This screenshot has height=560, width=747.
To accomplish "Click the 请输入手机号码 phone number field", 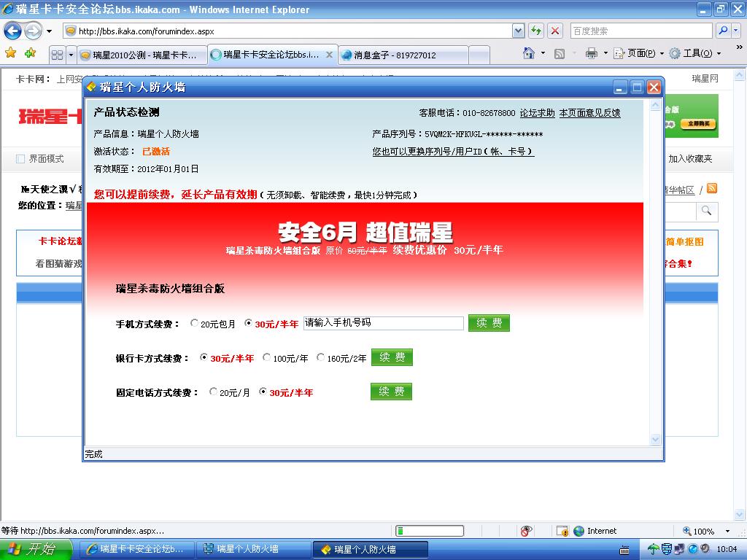I will click(384, 323).
